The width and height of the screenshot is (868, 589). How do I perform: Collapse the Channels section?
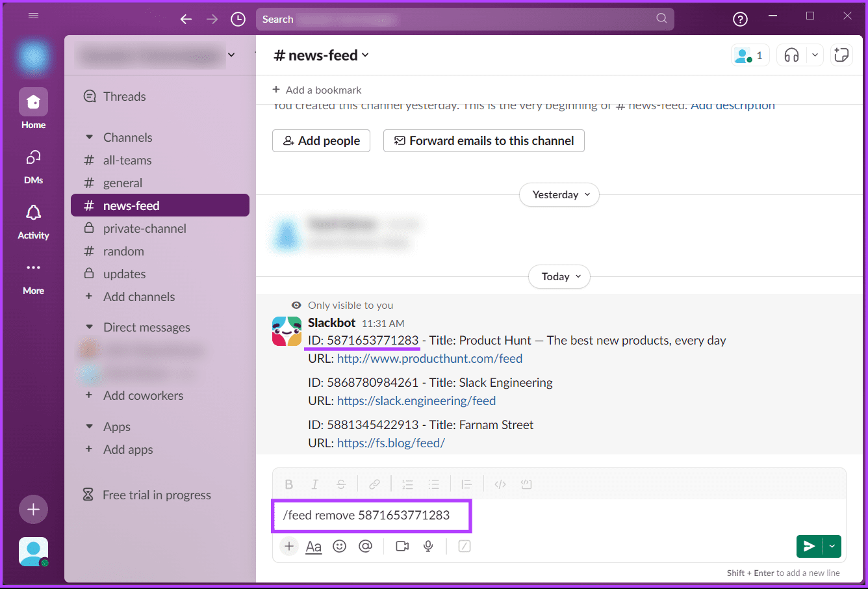point(90,137)
